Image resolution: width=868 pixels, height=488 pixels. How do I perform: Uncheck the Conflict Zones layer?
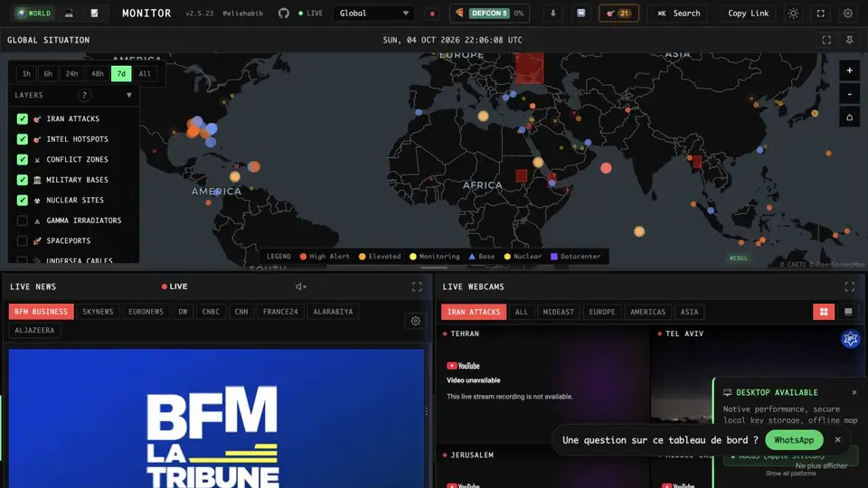pyautogui.click(x=22, y=159)
